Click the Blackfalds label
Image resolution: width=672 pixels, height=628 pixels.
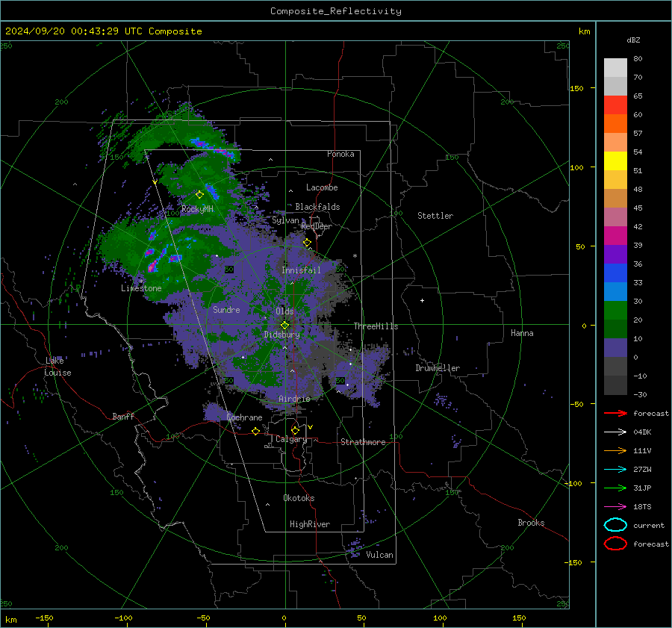coord(317,207)
